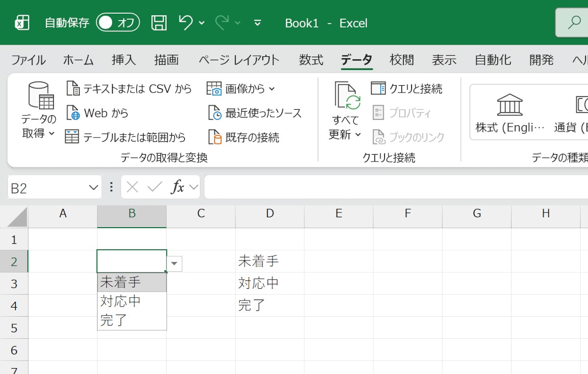Open Existing Connections
Screen dimensions: 588x374
244,137
